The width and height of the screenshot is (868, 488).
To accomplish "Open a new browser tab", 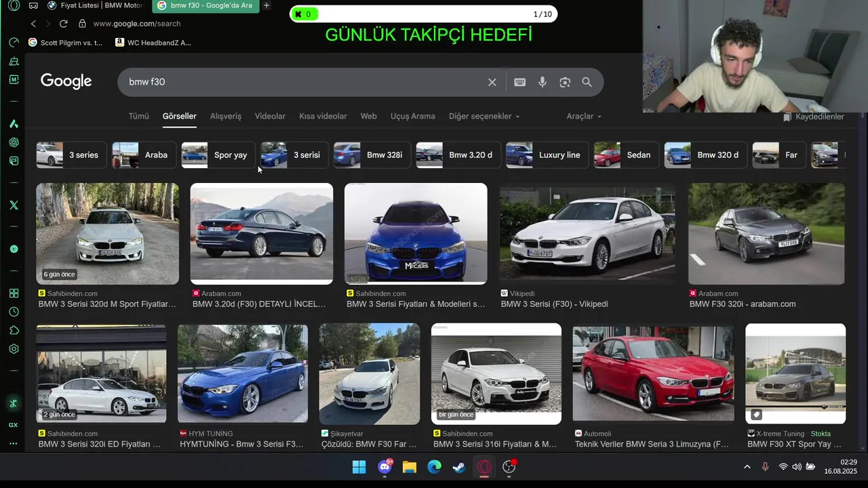I will click(x=267, y=5).
